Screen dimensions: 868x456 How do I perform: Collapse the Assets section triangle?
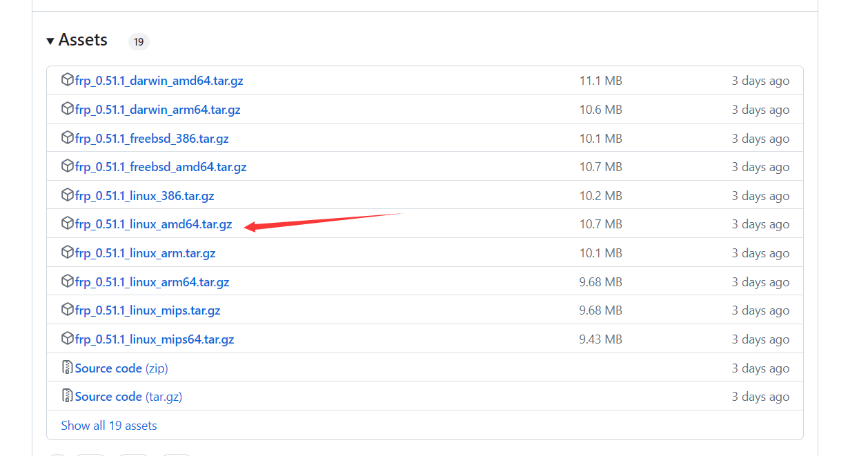click(50, 41)
